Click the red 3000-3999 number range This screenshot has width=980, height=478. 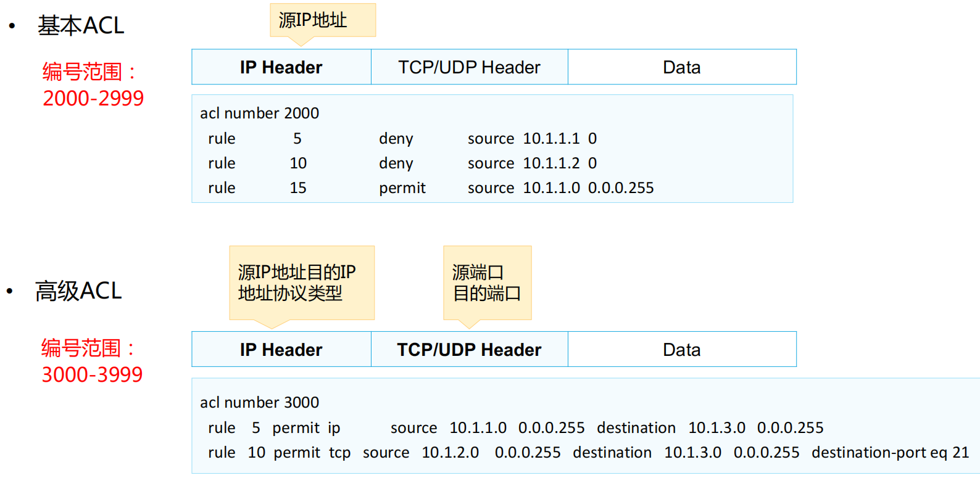(92, 374)
